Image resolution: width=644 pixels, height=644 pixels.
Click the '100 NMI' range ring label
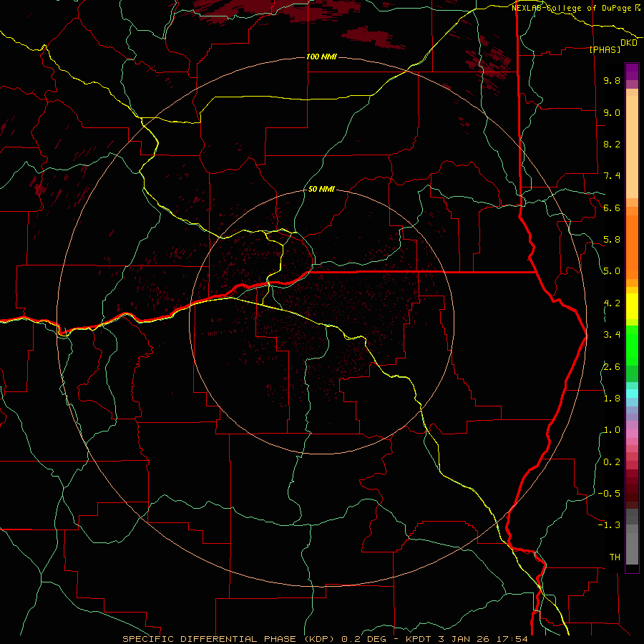coord(321,57)
